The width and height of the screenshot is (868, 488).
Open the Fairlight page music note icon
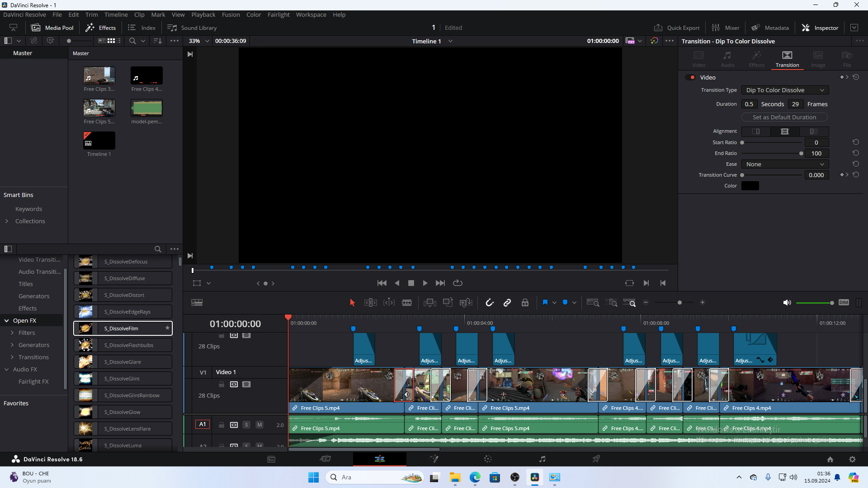542,459
